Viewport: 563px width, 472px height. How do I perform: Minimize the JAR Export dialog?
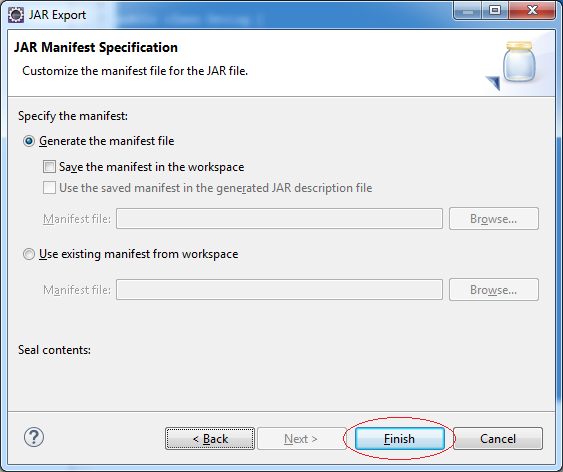[467, 10]
